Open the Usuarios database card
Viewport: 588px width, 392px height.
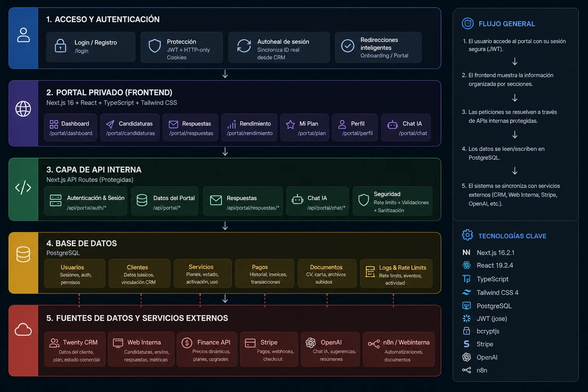tap(75, 273)
